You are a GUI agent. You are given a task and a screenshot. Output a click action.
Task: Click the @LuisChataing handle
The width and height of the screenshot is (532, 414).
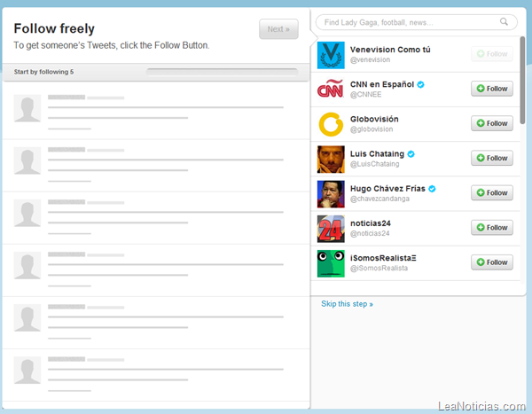tap(374, 164)
